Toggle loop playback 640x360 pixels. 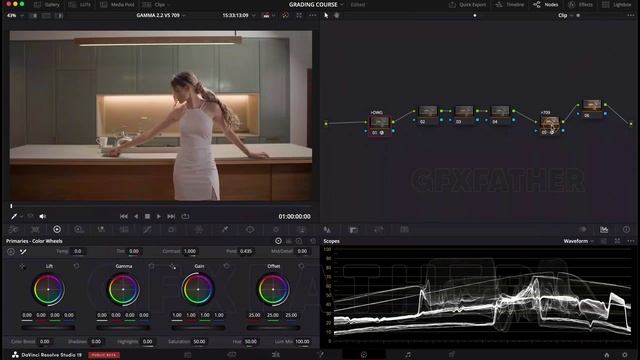[185, 216]
